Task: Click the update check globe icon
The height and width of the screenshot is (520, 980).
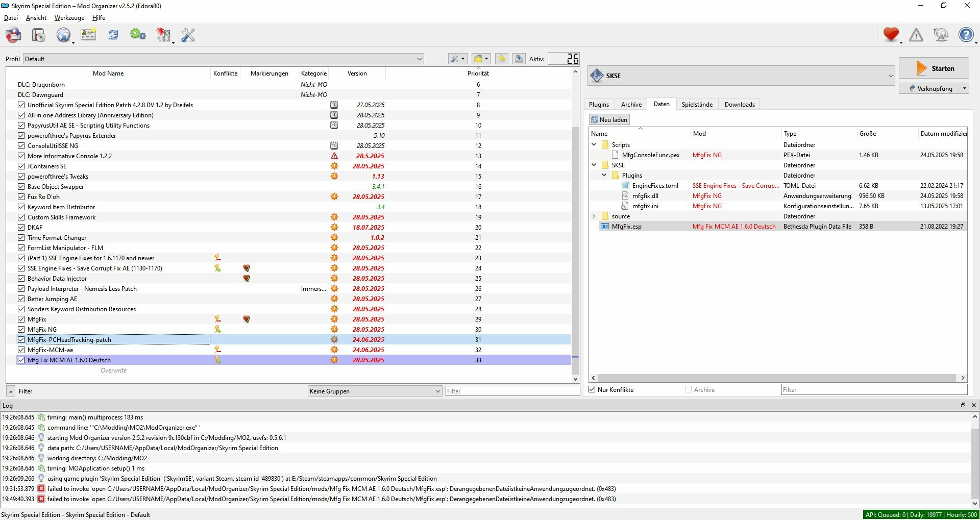Action: (941, 35)
